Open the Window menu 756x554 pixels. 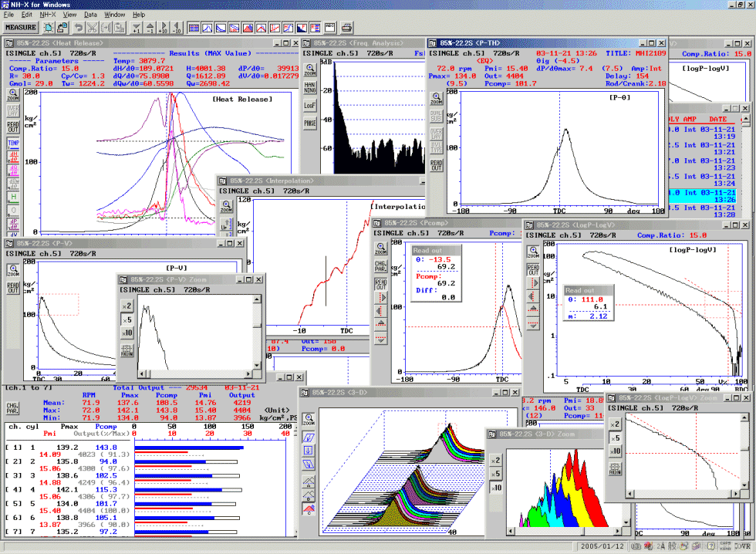pyautogui.click(x=114, y=15)
